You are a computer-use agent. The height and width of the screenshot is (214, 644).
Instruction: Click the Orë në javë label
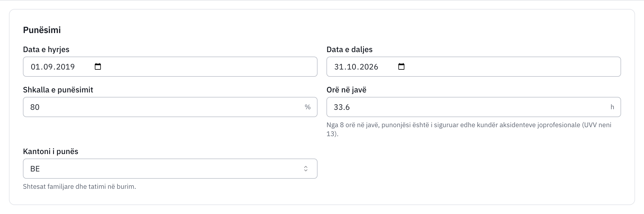pyautogui.click(x=347, y=90)
